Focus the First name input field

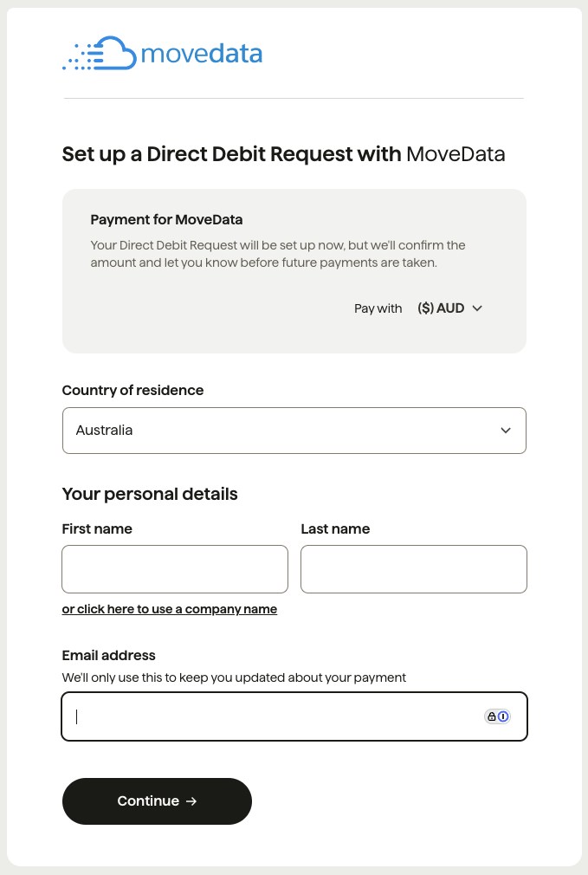(x=175, y=569)
